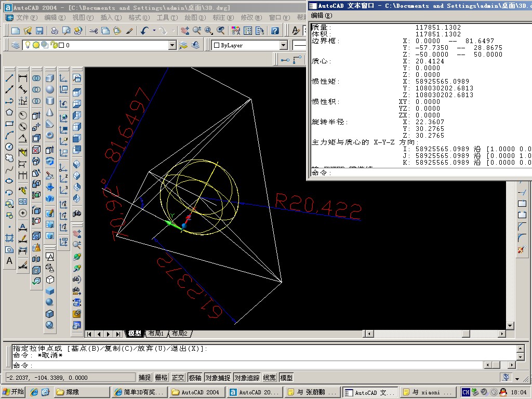Select the Spline curve tool
This screenshot has width=532, height=399.
click(9, 170)
